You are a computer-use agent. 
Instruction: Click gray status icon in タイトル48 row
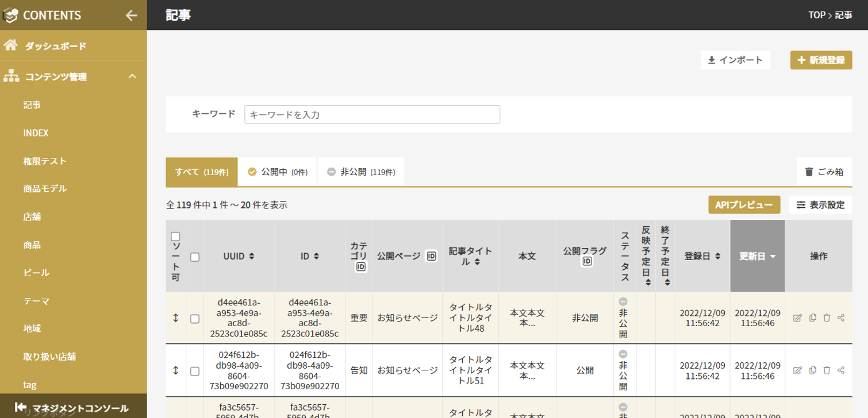point(623,301)
